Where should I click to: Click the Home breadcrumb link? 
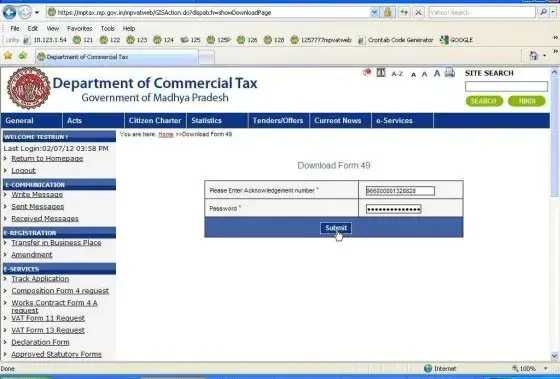(166, 135)
